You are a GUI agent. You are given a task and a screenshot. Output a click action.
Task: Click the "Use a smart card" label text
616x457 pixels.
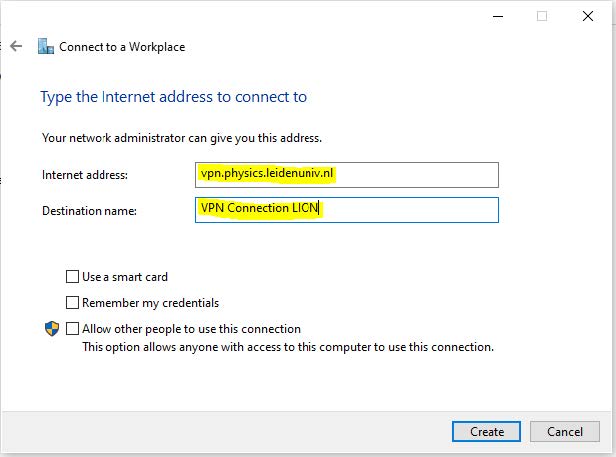tap(125, 277)
